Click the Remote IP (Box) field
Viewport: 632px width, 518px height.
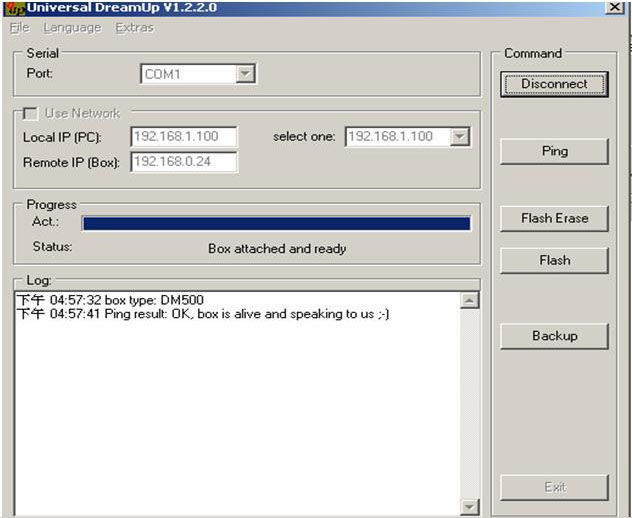pos(184,162)
